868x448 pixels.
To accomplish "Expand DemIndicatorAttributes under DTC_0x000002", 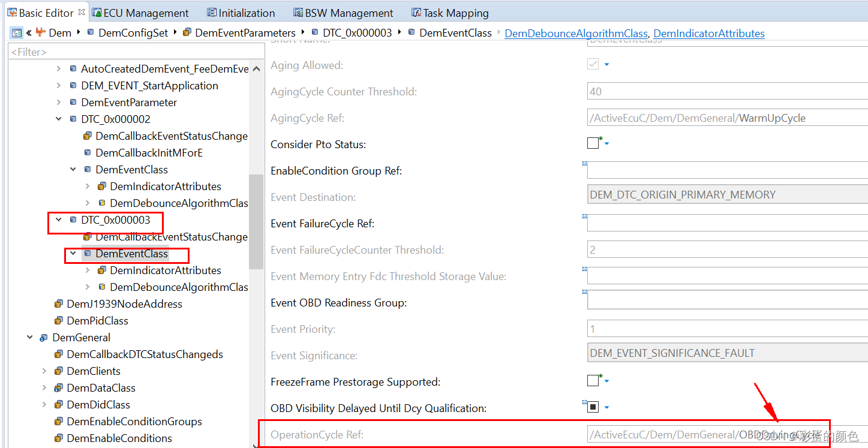I will 88,187.
